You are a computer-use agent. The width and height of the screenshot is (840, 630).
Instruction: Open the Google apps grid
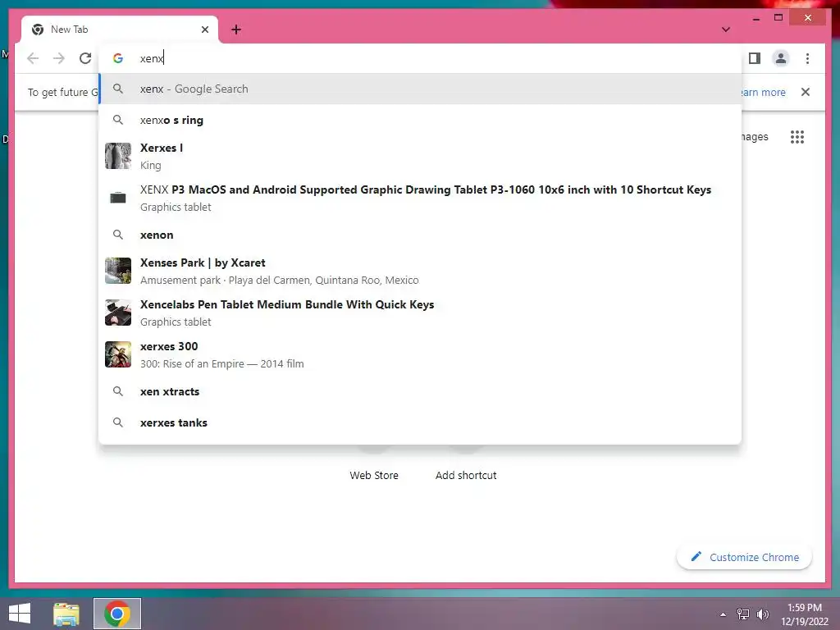pyautogui.click(x=797, y=137)
